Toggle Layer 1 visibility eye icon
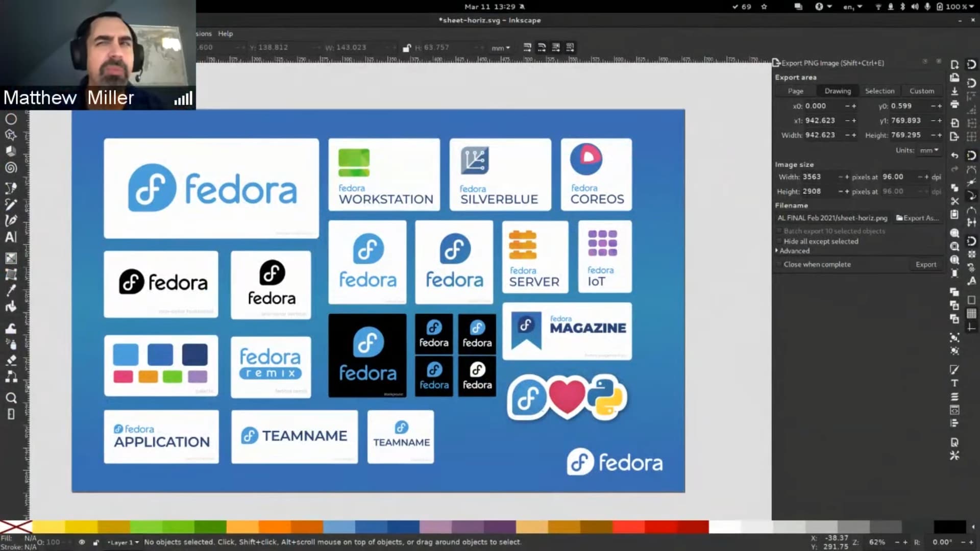The width and height of the screenshot is (980, 551). [x=82, y=542]
